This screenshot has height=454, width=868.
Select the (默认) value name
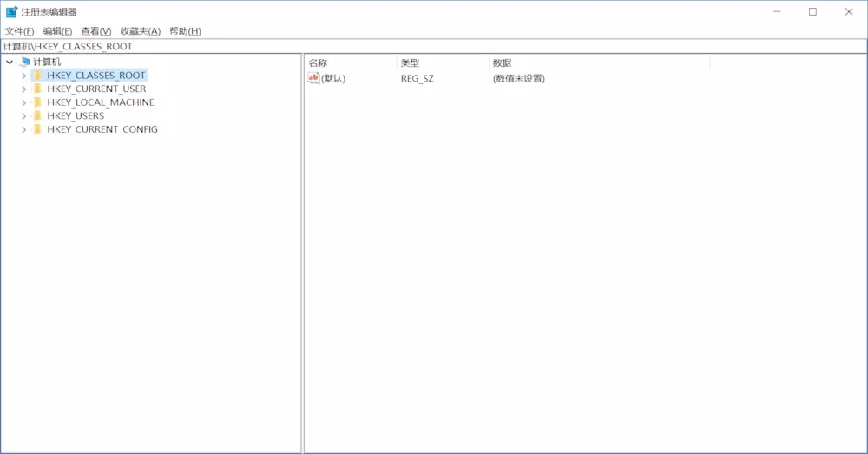(x=333, y=79)
